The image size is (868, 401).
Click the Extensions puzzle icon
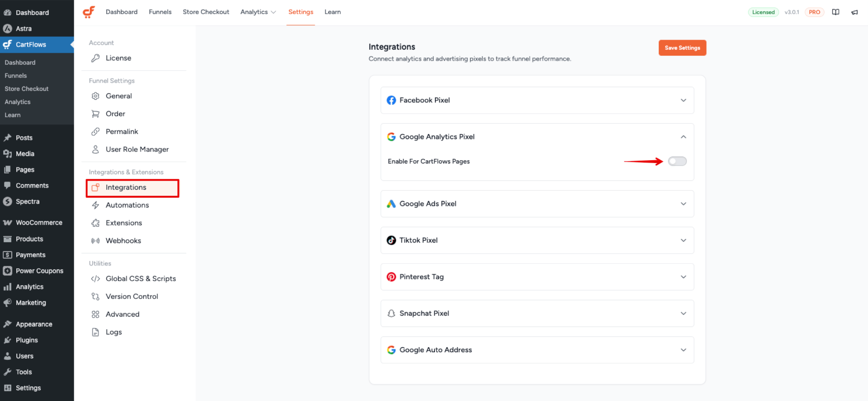click(95, 223)
